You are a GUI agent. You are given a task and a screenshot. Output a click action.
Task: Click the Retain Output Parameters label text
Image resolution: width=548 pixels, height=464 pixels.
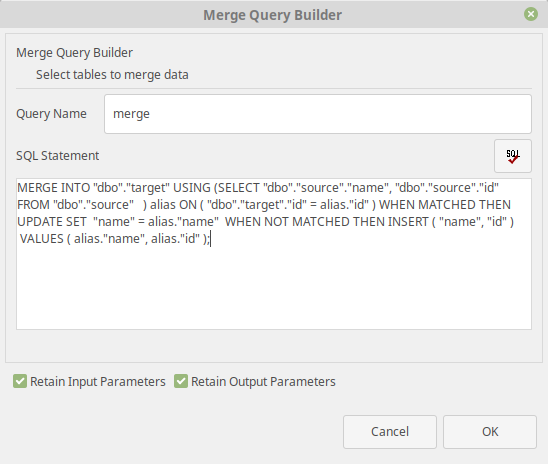tap(263, 382)
